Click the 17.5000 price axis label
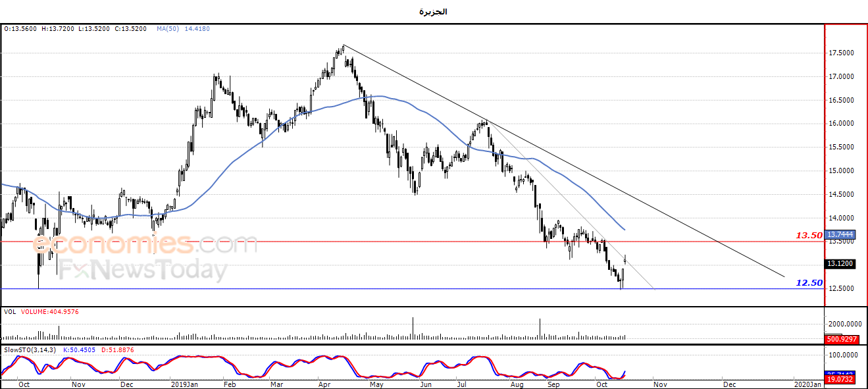The height and width of the screenshot is (389, 868). click(844, 53)
